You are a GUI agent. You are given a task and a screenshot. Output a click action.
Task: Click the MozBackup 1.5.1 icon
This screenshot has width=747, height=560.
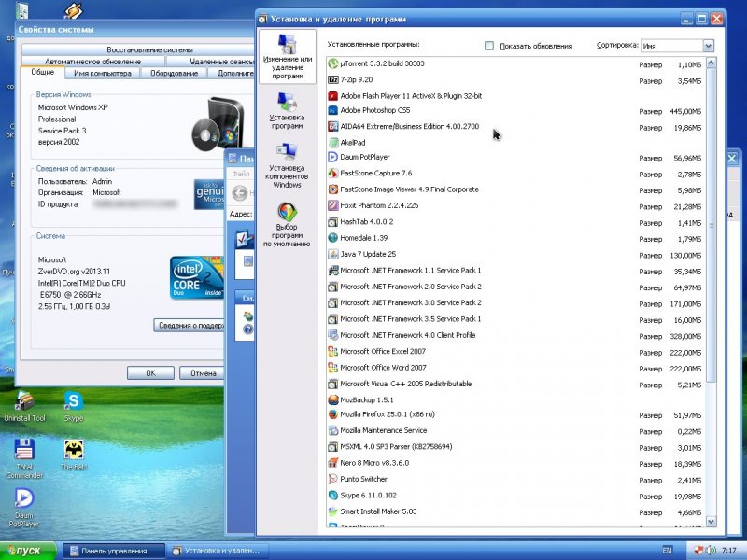click(333, 400)
